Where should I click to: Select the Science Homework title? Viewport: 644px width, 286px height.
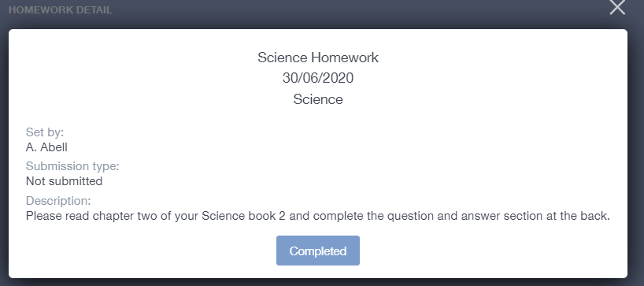coord(318,58)
